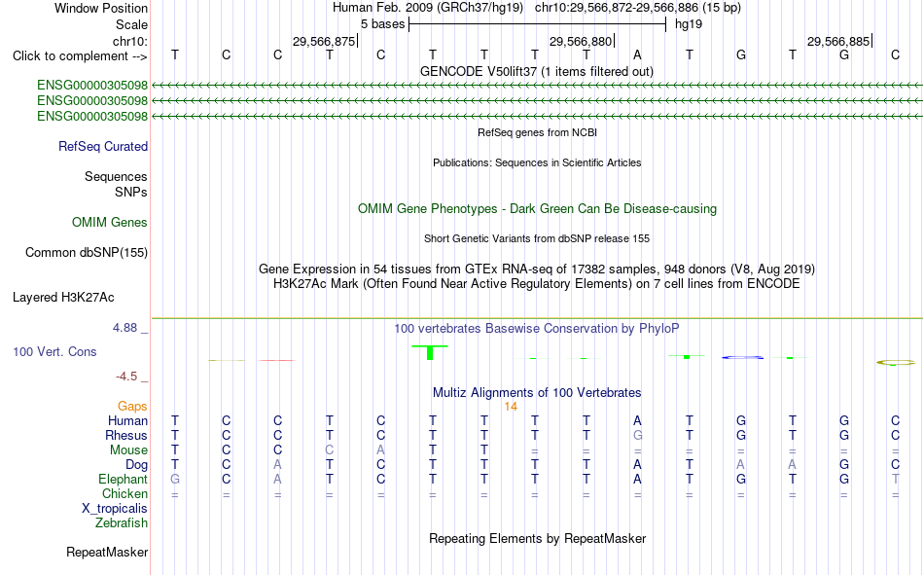Click the 29,566,875 position marker
Image resolution: width=924 pixels, height=575 pixels.
tap(324, 41)
